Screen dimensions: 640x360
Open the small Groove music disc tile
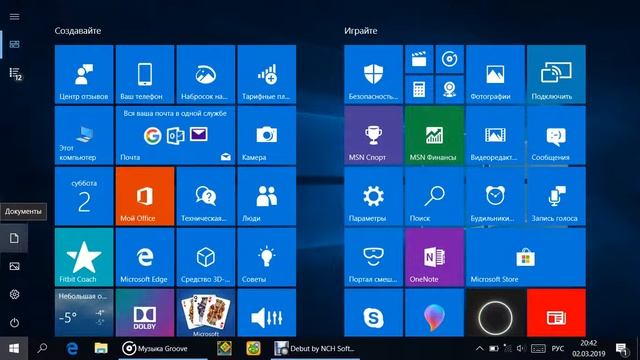tap(449, 59)
